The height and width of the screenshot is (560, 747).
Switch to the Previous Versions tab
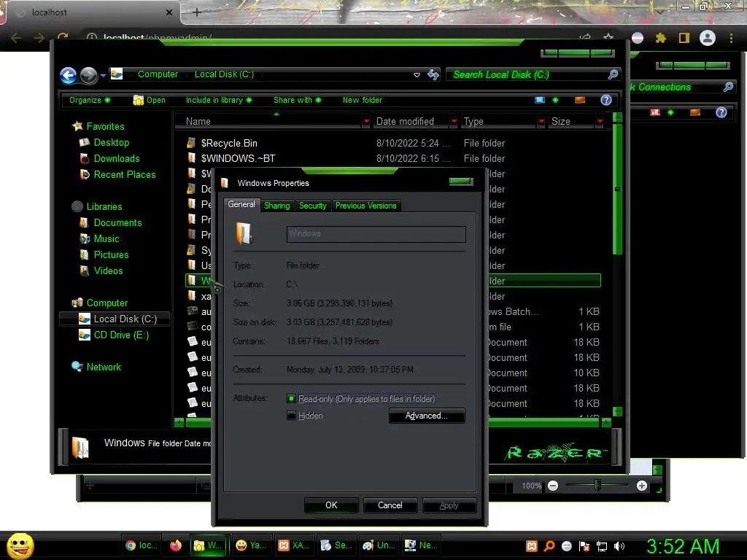[x=366, y=206]
